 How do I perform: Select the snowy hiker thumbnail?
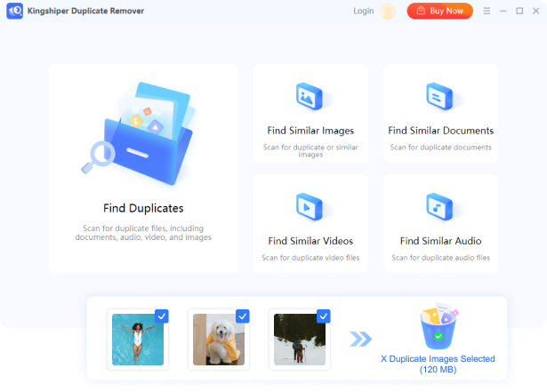tap(300, 340)
